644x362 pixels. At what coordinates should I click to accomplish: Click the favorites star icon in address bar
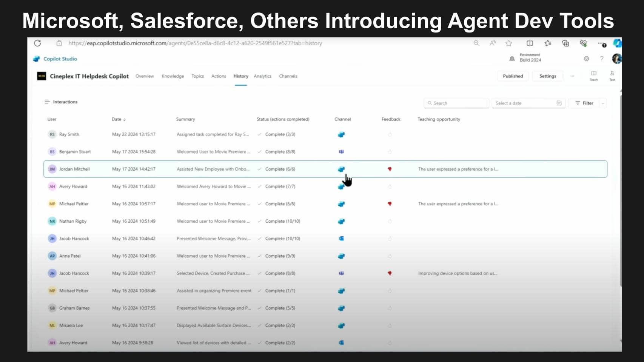509,43
